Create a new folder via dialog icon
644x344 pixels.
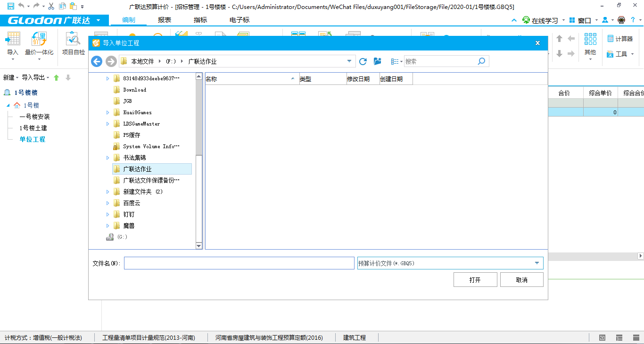[x=377, y=61]
